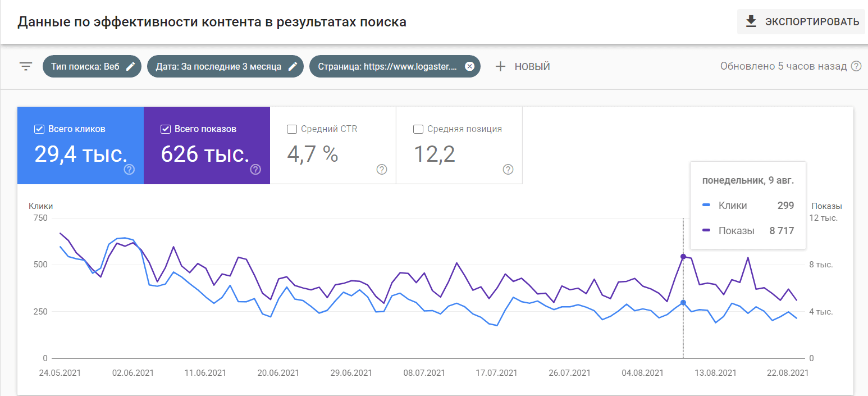868x396 pixels.
Task: Click the page heading about search performance
Action: [x=212, y=22]
